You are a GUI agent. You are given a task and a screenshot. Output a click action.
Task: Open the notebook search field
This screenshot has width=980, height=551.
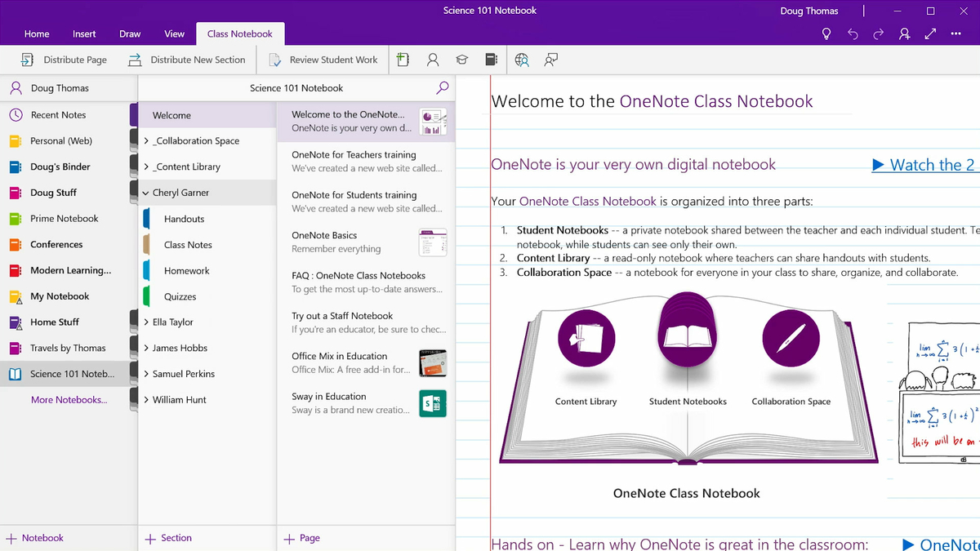tap(442, 87)
